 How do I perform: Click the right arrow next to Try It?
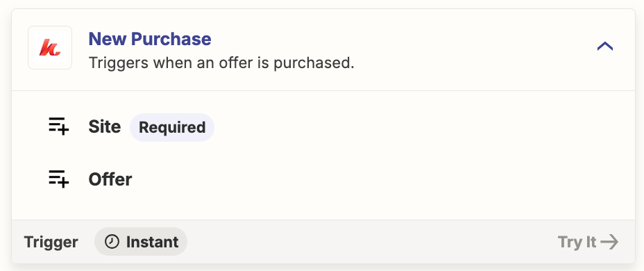click(609, 242)
